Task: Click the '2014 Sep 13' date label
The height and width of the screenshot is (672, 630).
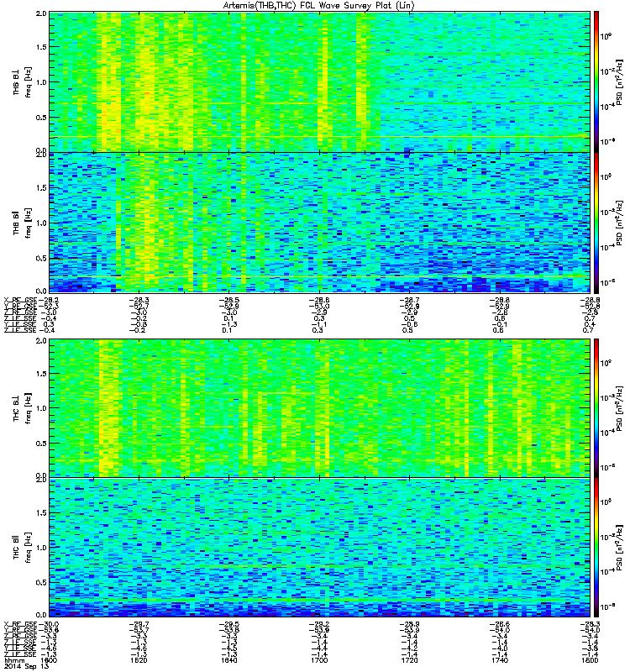Action: click(x=26, y=666)
